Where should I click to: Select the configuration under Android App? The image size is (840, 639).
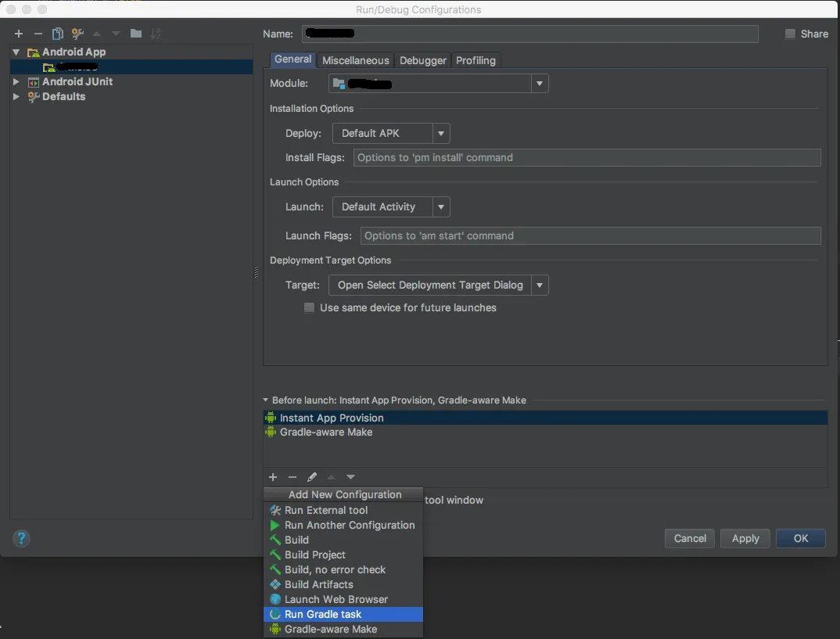point(131,67)
